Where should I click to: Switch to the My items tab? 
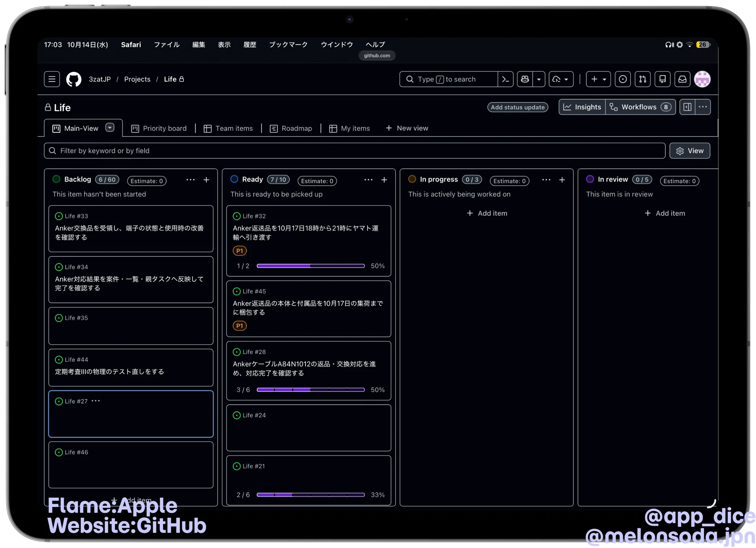(350, 128)
